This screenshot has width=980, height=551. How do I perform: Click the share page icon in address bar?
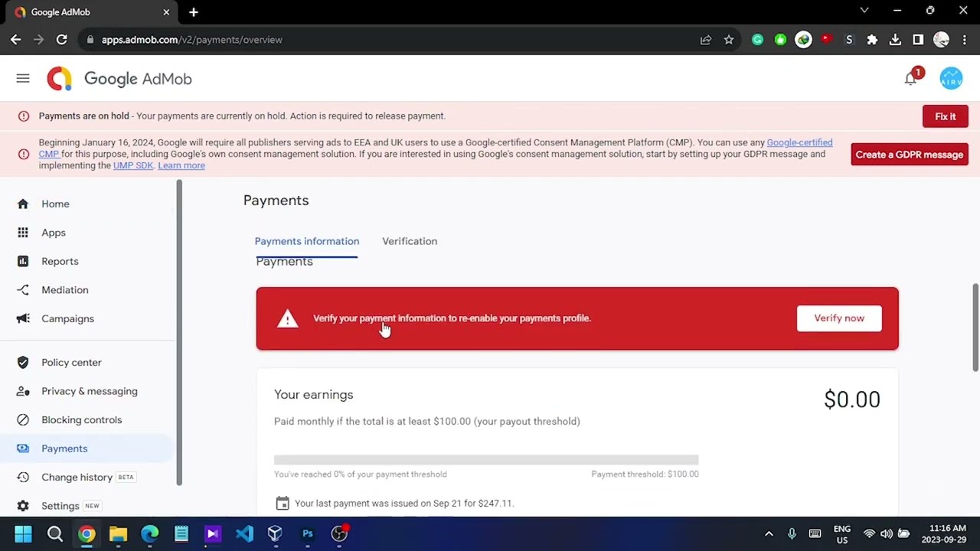click(706, 40)
